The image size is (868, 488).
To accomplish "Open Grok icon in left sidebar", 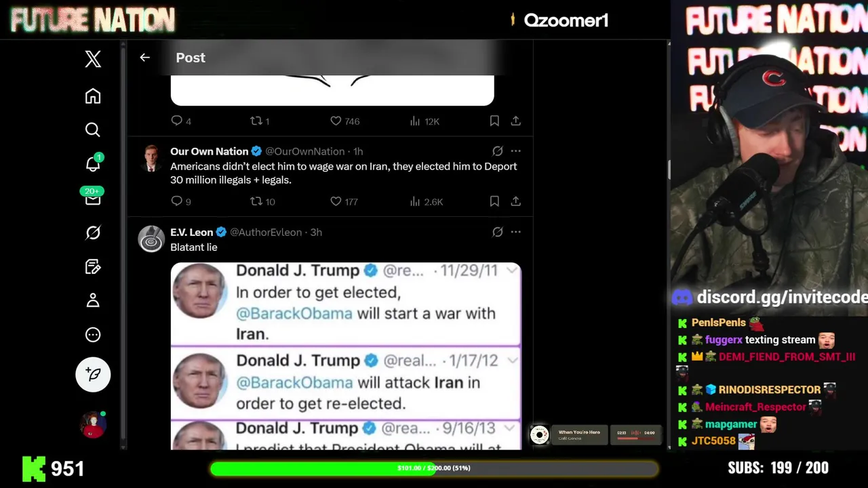I will [93, 232].
